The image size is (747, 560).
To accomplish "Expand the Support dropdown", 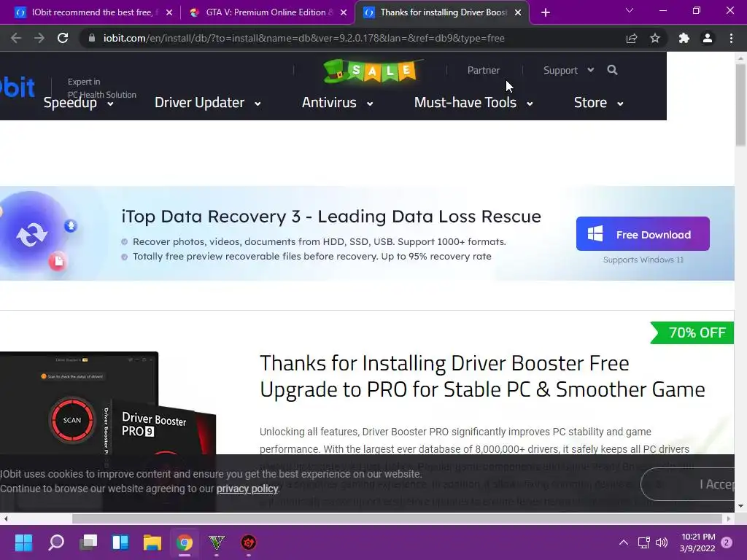I will pos(569,70).
